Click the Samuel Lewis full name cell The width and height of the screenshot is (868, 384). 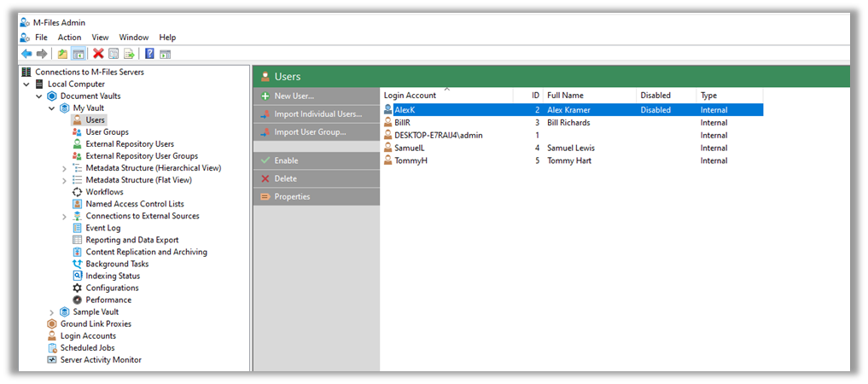click(x=571, y=148)
